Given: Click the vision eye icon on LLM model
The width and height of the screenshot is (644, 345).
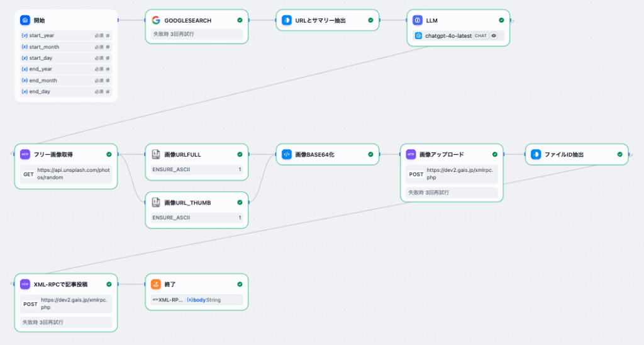Looking at the screenshot, I should 494,36.
